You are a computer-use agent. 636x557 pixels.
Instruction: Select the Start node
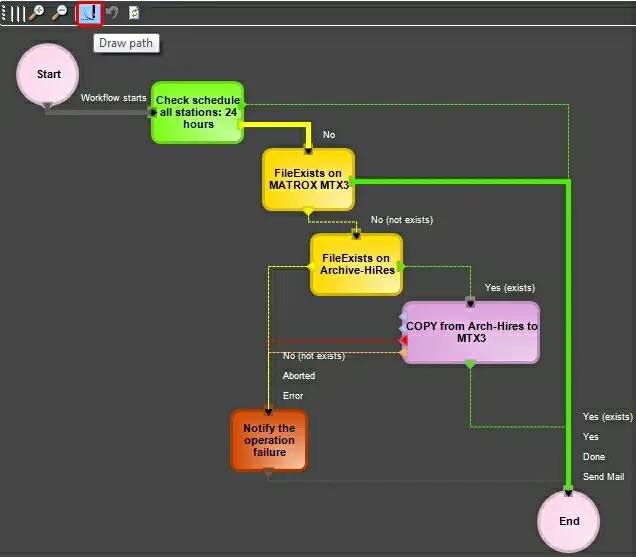click(x=48, y=75)
